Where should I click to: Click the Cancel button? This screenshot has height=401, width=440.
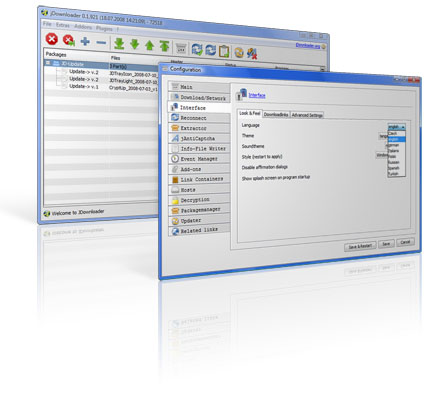coord(405,242)
